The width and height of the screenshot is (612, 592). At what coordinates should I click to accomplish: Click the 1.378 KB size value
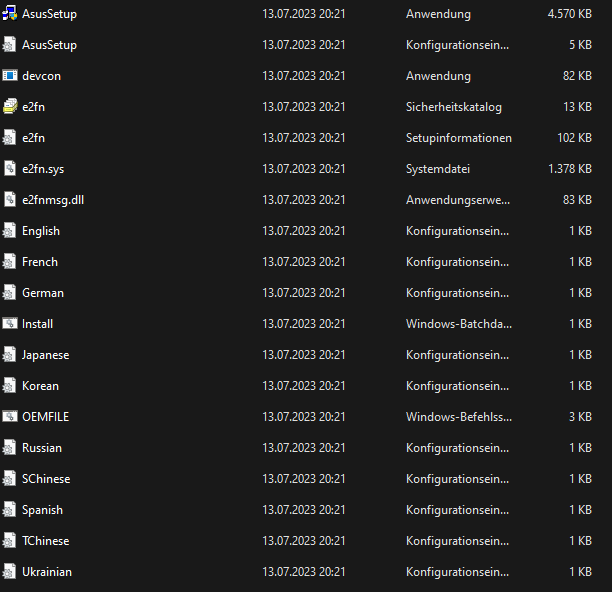point(570,169)
